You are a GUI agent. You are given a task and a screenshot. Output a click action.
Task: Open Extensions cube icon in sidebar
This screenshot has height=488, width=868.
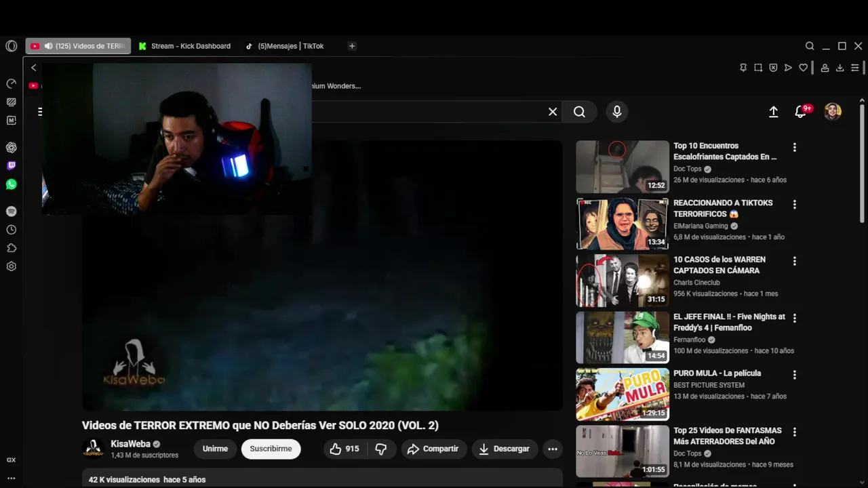coord(12,248)
